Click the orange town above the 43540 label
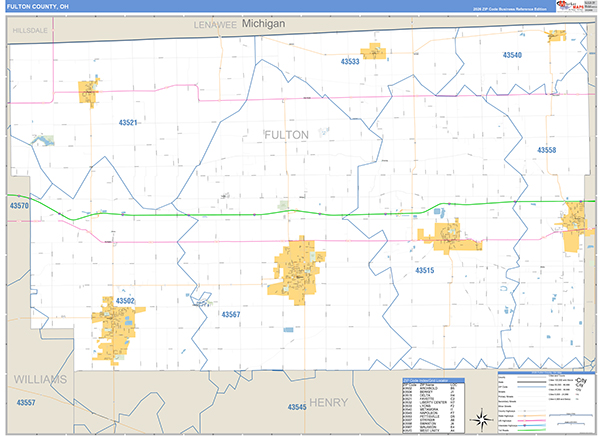Image resolution: width=600 pixels, height=436 pixels. point(556,35)
